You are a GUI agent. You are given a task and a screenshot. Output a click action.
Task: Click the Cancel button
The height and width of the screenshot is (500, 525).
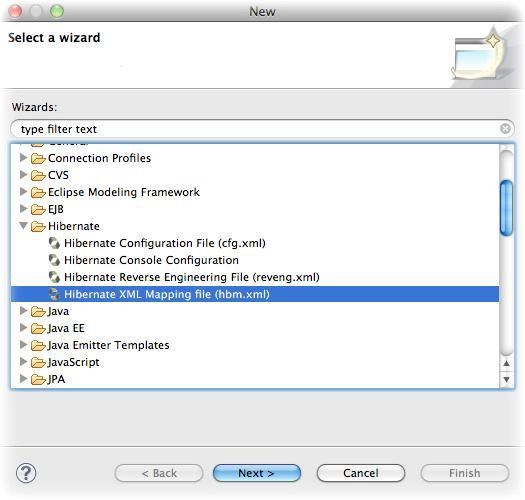361,473
